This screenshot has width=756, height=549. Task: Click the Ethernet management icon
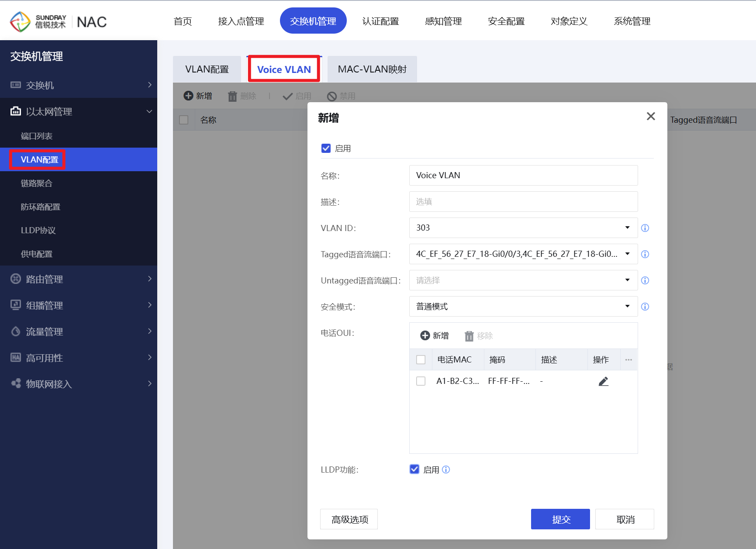tap(16, 111)
